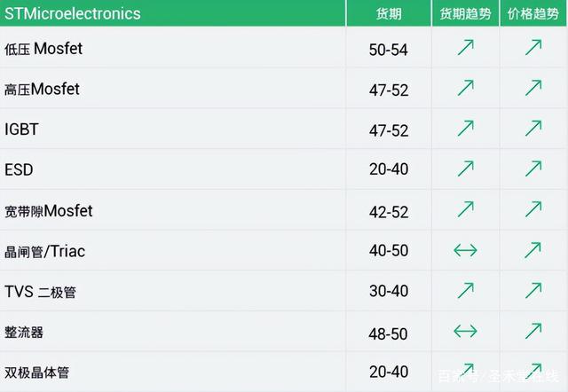Click the IGBT 货期趋势 up arrow

click(465, 128)
